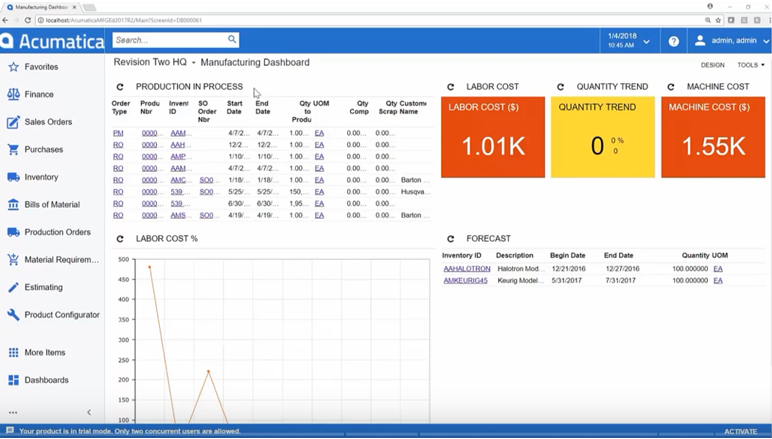Image resolution: width=772 pixels, height=439 pixels.
Task: Click EA unit link in AAHALOTRON row
Action: point(718,269)
